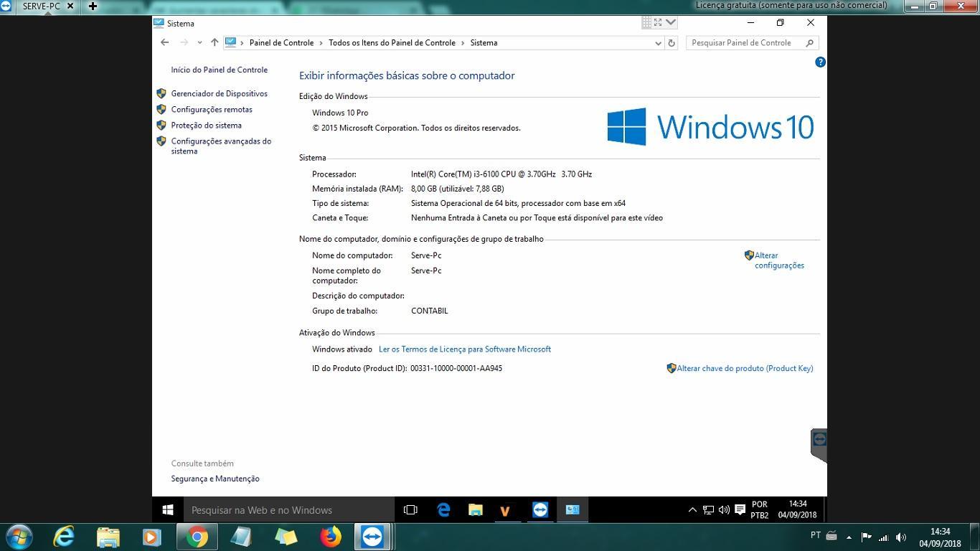The height and width of the screenshot is (551, 980).
Task: Select Control Panel System taskbar button
Action: pyautogui.click(x=573, y=510)
